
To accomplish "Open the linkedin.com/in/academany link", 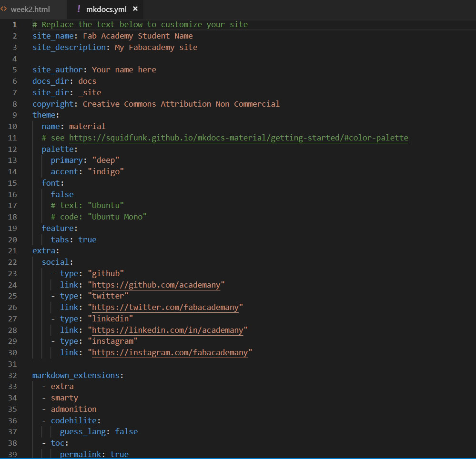I will (168, 330).
